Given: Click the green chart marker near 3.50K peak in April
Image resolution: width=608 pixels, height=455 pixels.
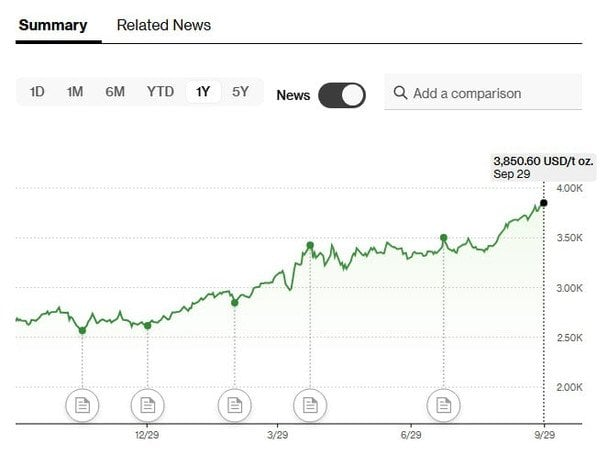Looking at the screenshot, I should tap(310, 245).
